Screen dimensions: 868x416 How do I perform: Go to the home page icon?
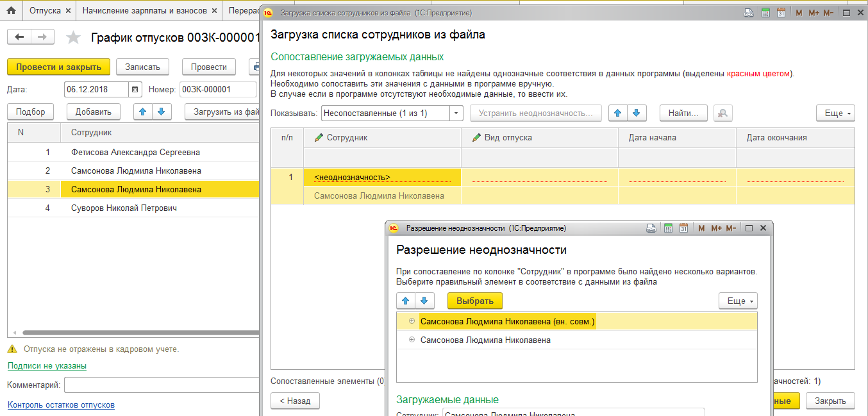click(11, 10)
